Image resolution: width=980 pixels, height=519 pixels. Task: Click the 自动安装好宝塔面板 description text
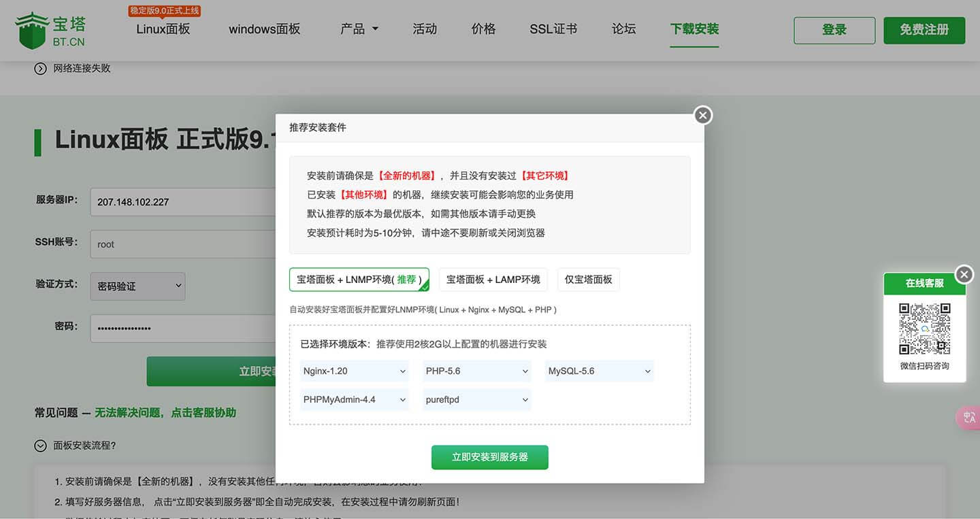(423, 309)
